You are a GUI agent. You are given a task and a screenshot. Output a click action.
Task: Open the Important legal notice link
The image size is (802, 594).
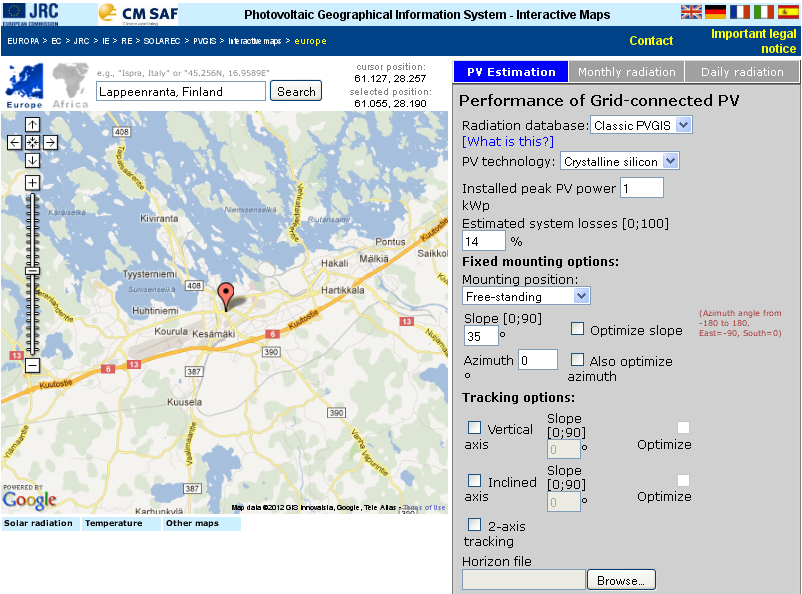point(753,41)
